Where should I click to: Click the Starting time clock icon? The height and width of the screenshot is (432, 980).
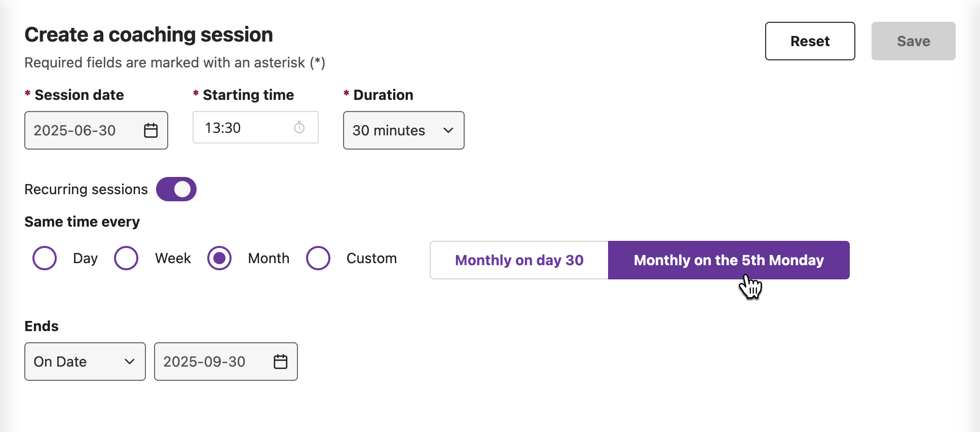pyautogui.click(x=299, y=127)
